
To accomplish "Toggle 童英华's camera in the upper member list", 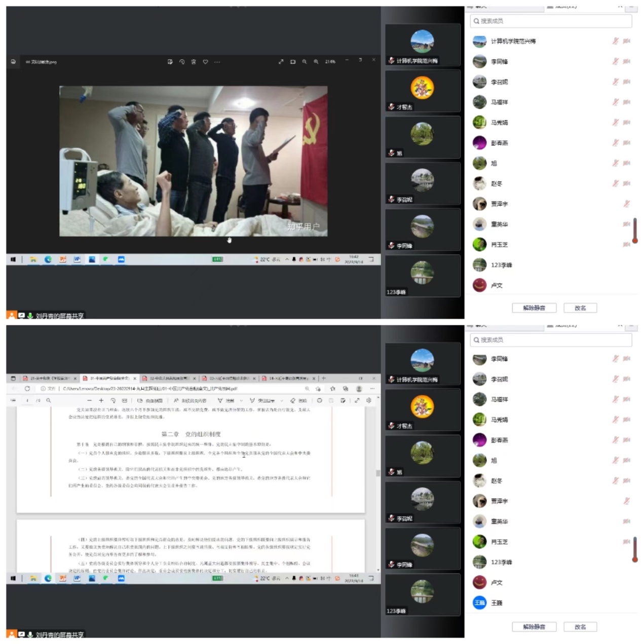I will [x=627, y=224].
